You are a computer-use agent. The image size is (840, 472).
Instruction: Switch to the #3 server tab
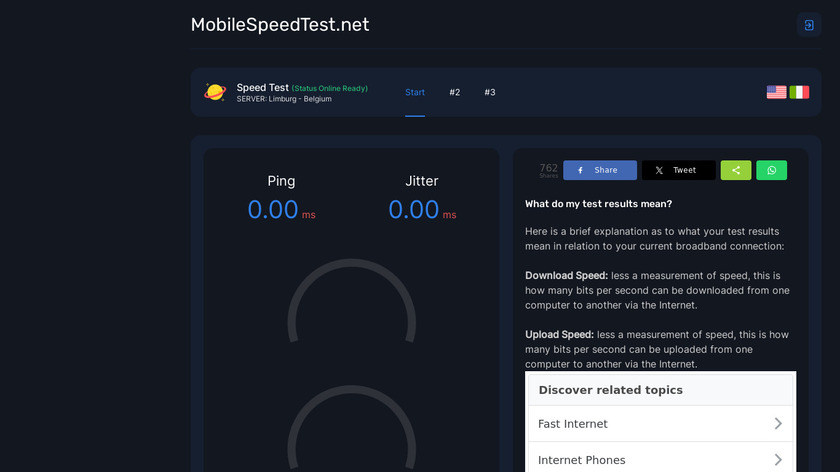490,92
